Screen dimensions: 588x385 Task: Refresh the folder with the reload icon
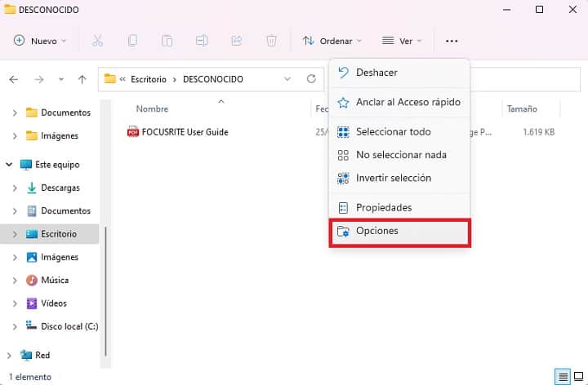[x=311, y=79]
